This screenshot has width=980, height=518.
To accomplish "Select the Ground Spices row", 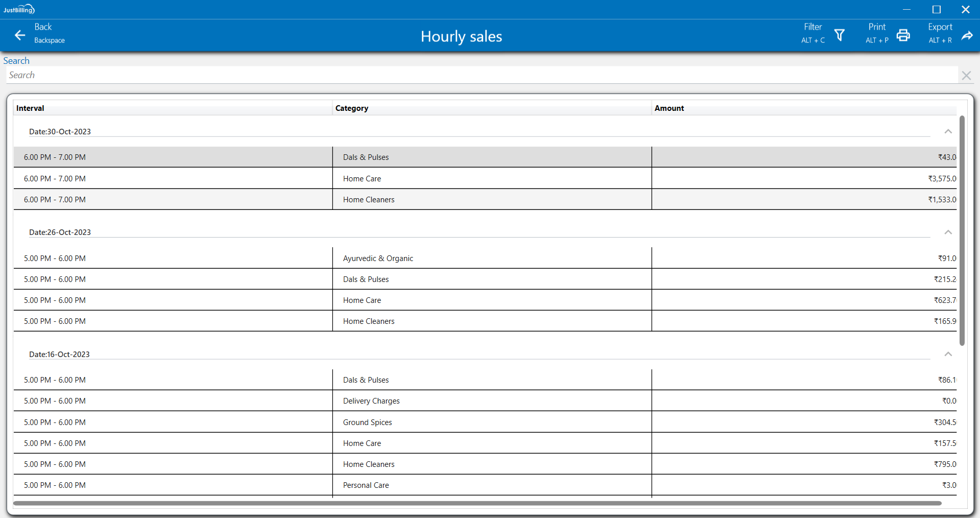I will click(367, 422).
